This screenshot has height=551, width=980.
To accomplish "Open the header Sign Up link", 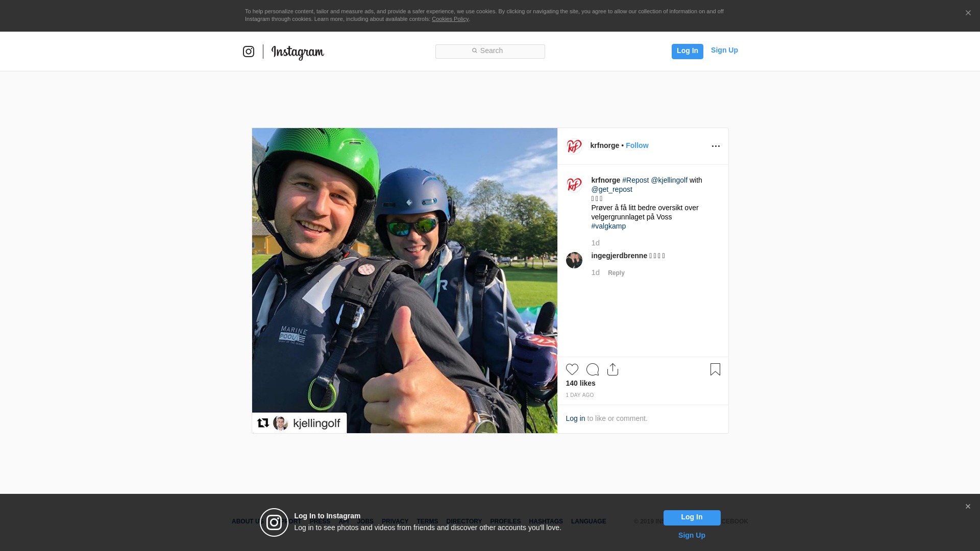I will tap(724, 50).
